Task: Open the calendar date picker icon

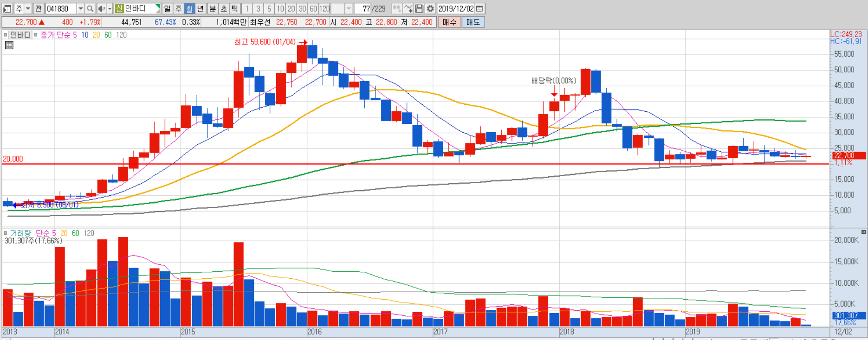Action: 480,8
